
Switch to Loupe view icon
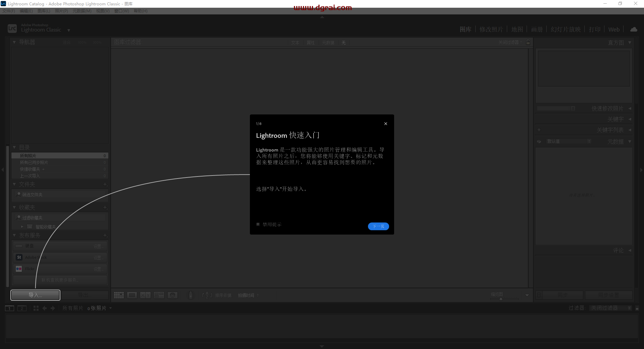click(132, 295)
